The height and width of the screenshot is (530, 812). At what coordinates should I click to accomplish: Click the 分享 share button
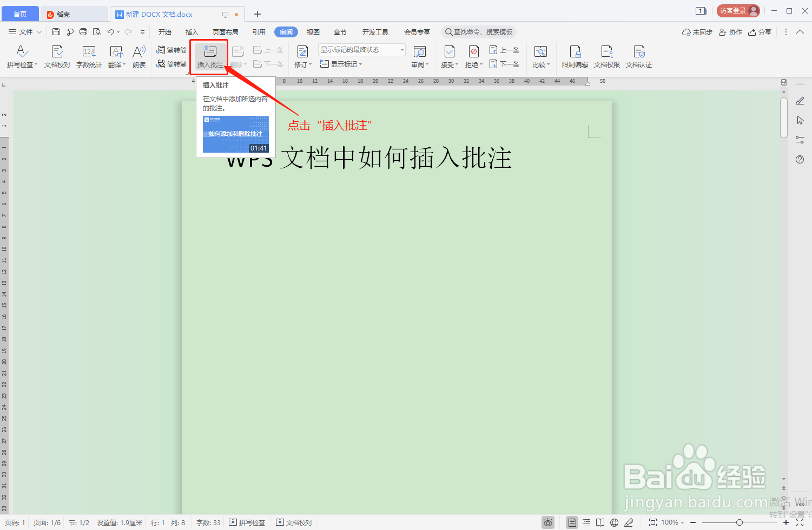point(760,32)
